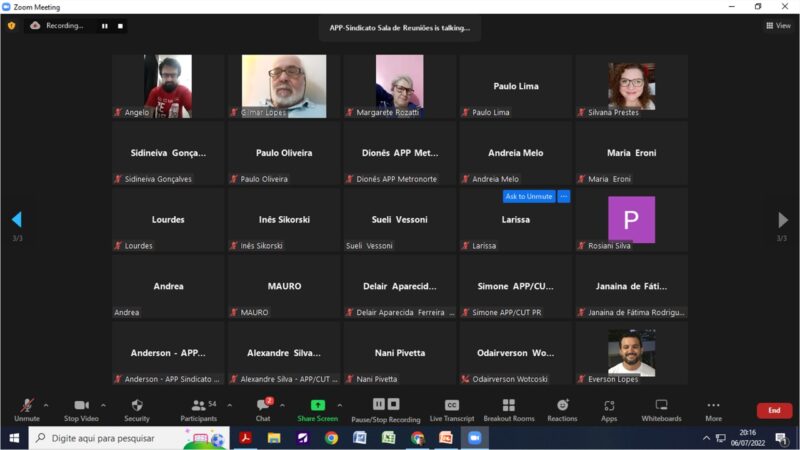Open the Participants panel
The image size is (800, 450).
198,408
